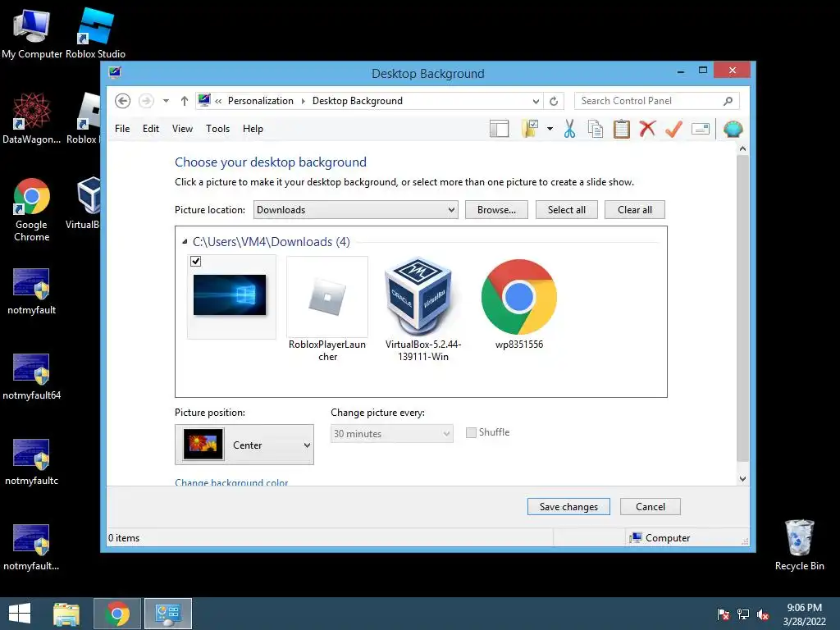Expand the breadcrumb arrow after Personalization

[x=304, y=101]
